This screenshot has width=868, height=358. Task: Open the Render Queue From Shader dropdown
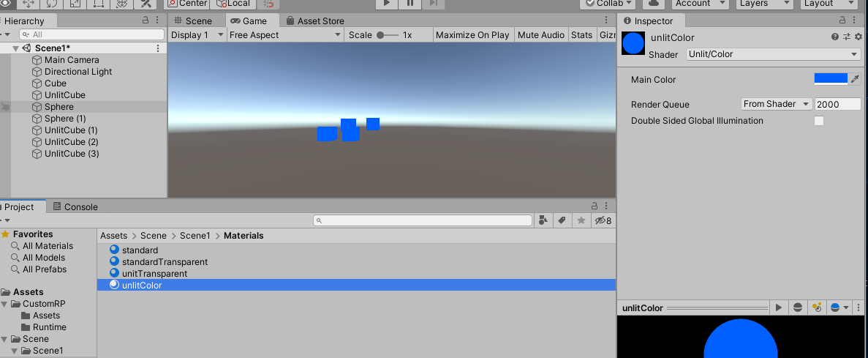tap(776, 104)
